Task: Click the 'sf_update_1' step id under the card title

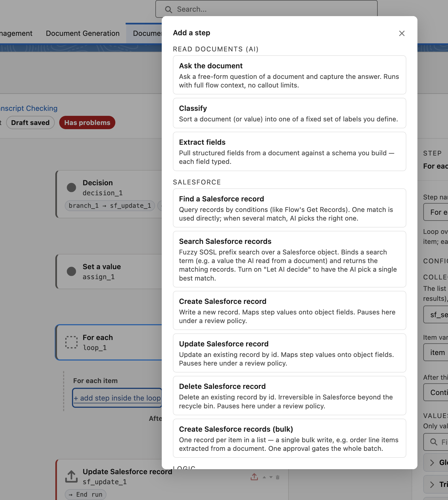Action: (105, 482)
